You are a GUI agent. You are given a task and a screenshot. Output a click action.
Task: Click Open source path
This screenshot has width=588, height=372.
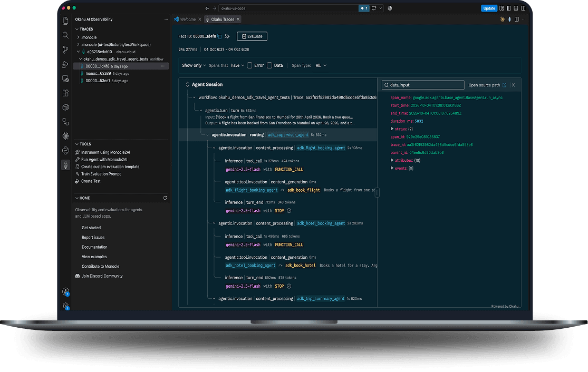click(x=484, y=85)
